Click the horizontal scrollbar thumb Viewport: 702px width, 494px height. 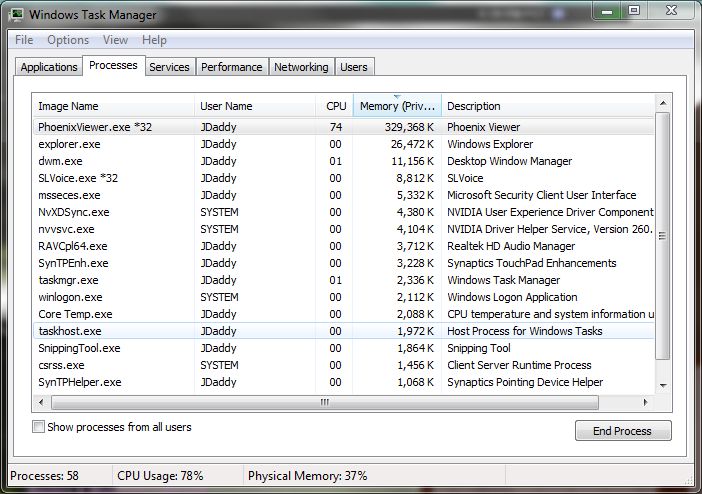coord(325,402)
